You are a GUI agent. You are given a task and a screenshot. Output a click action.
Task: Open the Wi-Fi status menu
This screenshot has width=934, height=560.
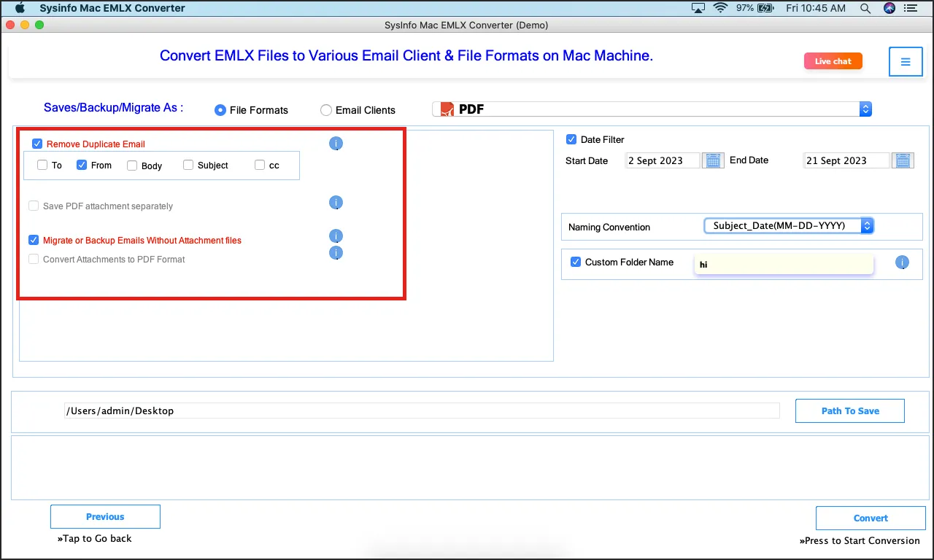721,8
